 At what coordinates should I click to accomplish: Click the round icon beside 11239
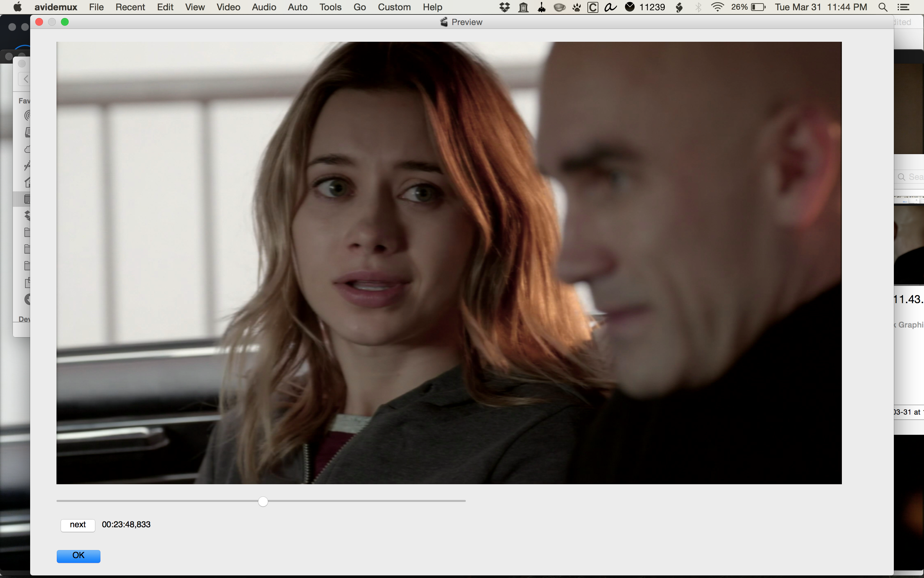pos(630,6)
